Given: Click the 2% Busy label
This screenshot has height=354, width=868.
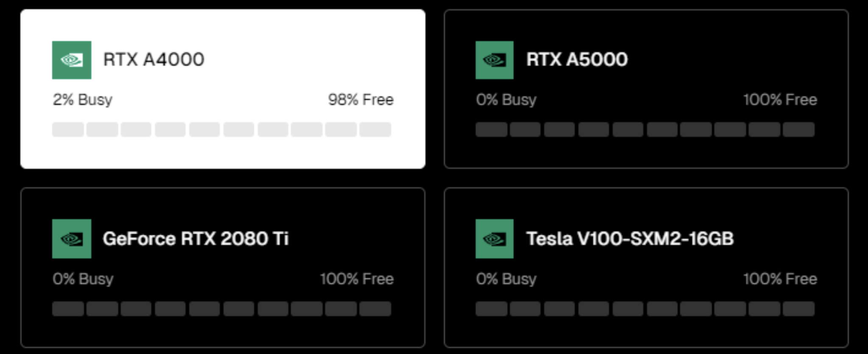Looking at the screenshot, I should click(83, 100).
